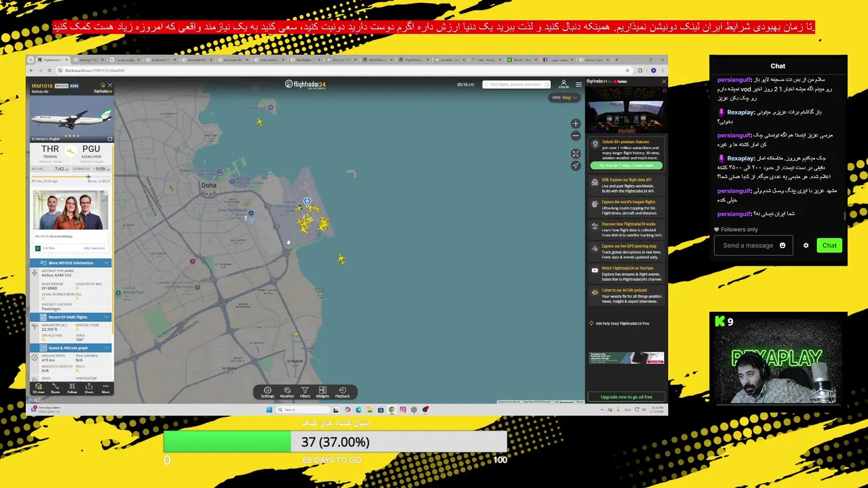This screenshot has height=488, width=868.
Task: Click the EP-MMD registration value
Action: pos(49,289)
